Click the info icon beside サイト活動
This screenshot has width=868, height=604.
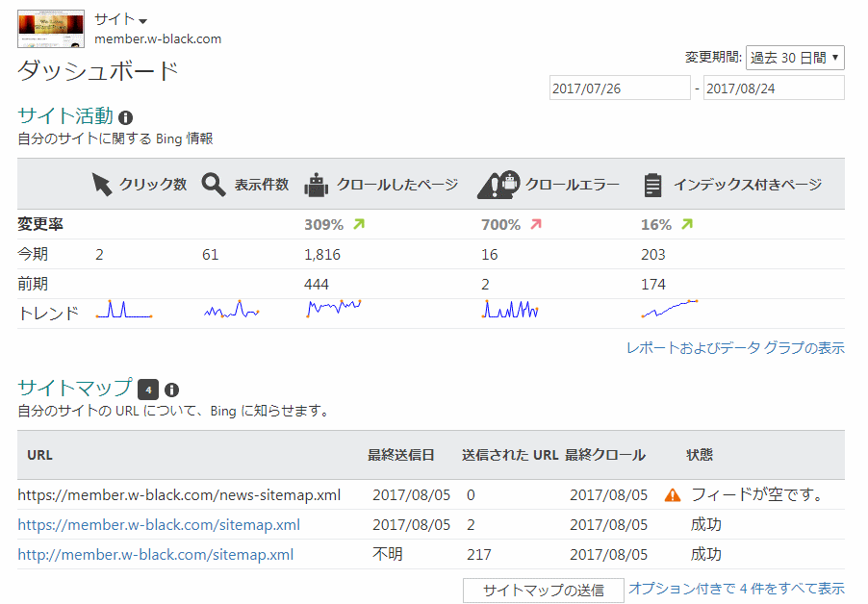126,117
